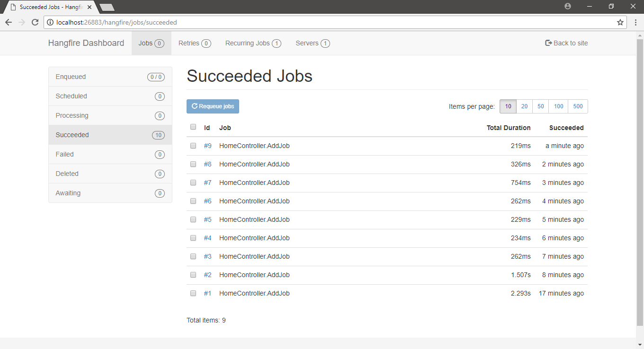Click 'Total items: 9' text
644x349 pixels.
[206, 320]
